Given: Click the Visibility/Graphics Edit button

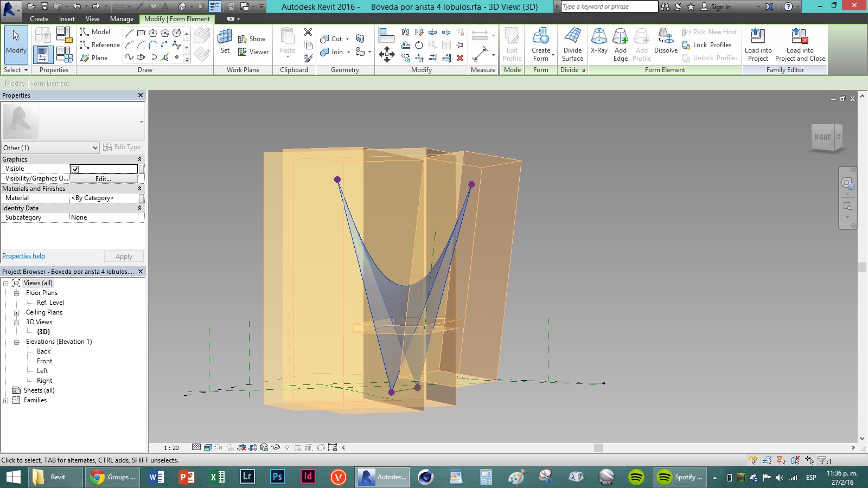Looking at the screenshot, I should pos(104,179).
